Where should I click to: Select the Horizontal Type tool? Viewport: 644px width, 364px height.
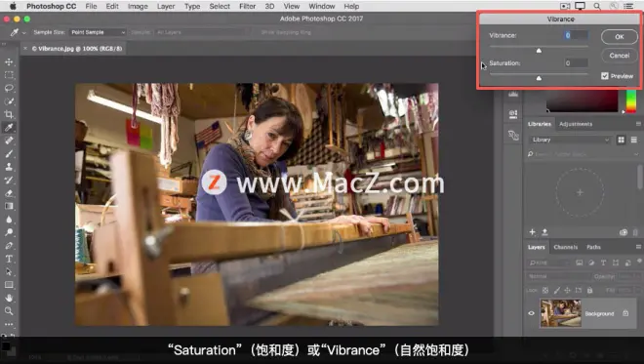pyautogui.click(x=9, y=259)
